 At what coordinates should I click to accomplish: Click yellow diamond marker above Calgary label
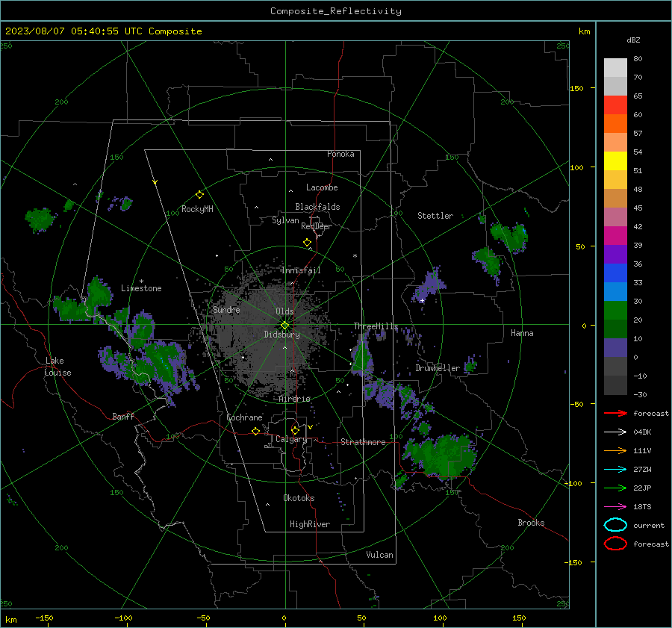point(295,430)
